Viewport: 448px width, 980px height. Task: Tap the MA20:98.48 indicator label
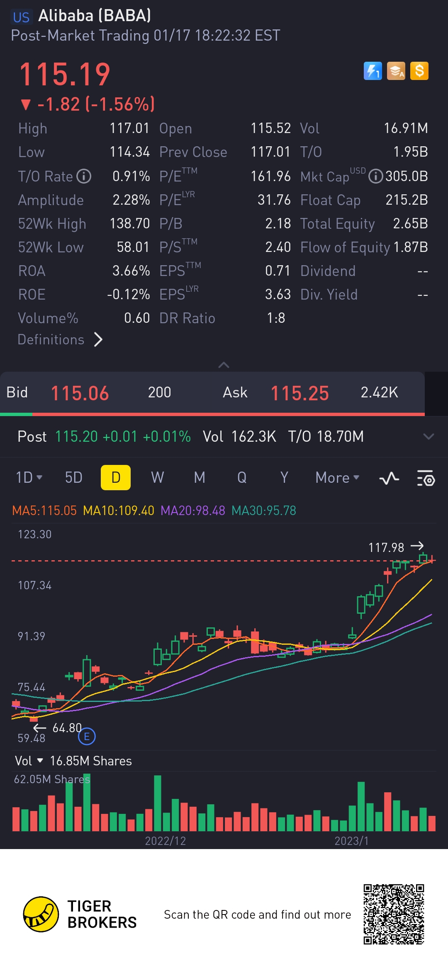(193, 511)
